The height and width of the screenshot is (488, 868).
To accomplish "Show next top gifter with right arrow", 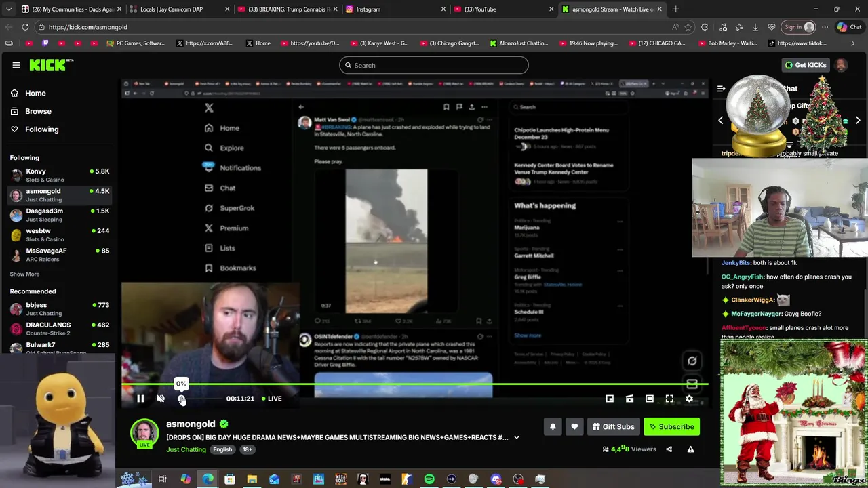I will tap(858, 121).
